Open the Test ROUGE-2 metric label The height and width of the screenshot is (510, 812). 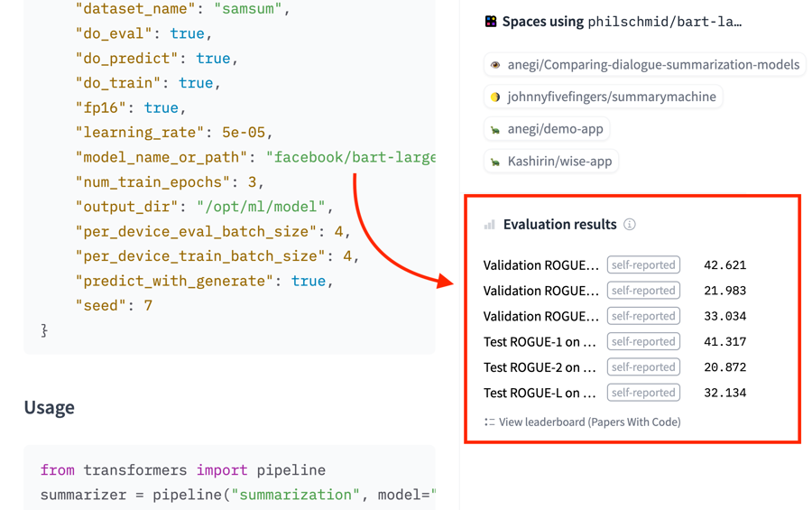(540, 367)
